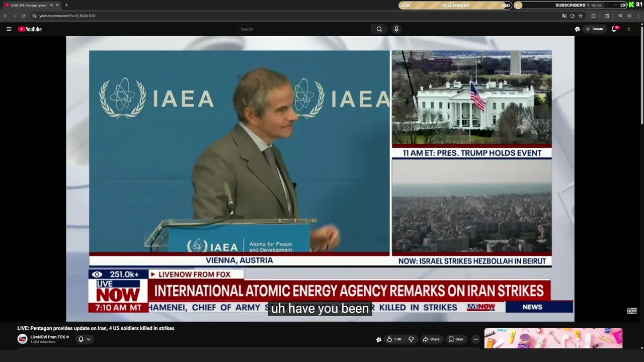The width and height of the screenshot is (644, 362).
Task: Open the YouTube hamburger guide menu
Action: [9, 29]
